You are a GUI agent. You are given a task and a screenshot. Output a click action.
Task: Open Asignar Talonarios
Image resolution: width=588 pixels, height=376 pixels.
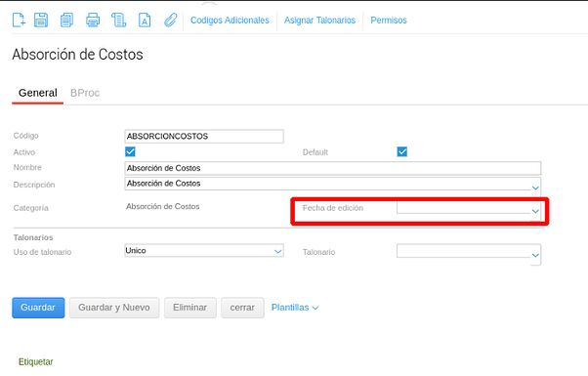pos(319,21)
